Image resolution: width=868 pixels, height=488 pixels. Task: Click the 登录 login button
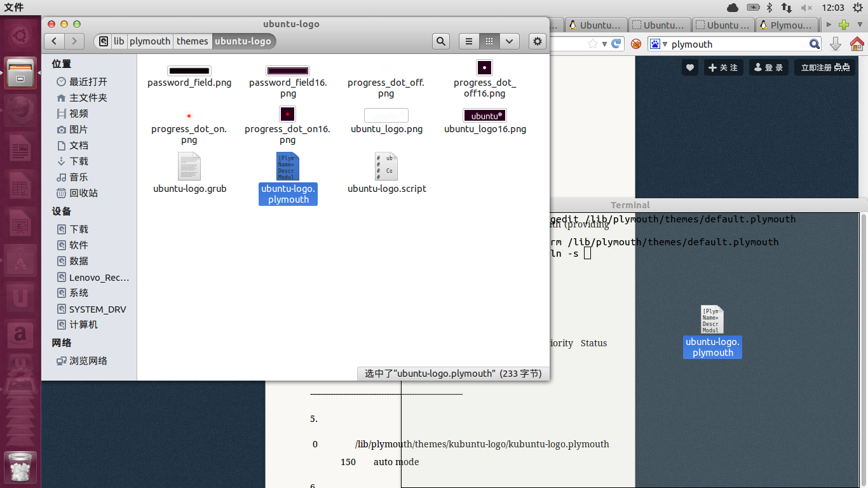(x=769, y=67)
